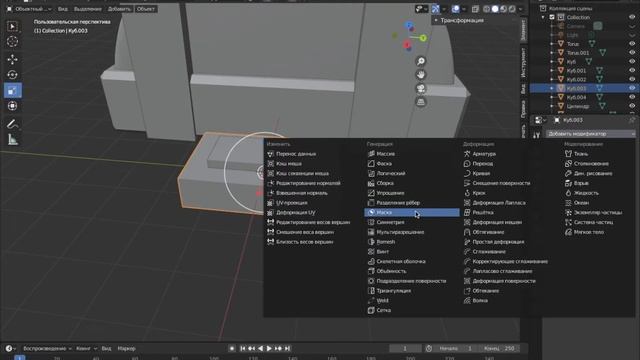
Task: Select the Rotate tool
Action: pyautogui.click(x=12, y=75)
